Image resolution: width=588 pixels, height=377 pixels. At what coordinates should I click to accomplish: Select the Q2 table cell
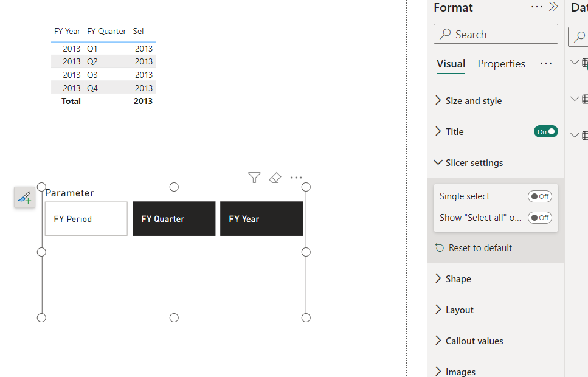coord(92,61)
